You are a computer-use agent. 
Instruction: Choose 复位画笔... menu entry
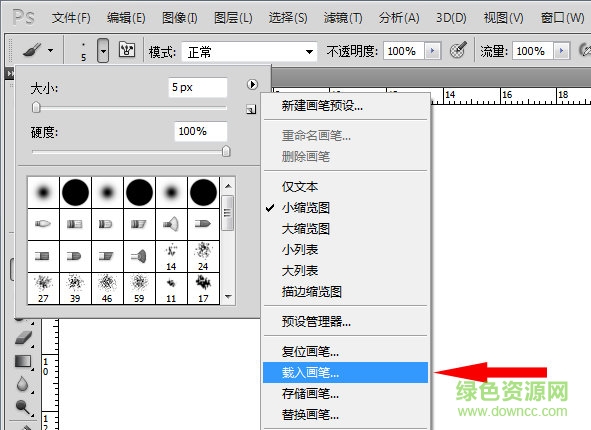point(345,352)
